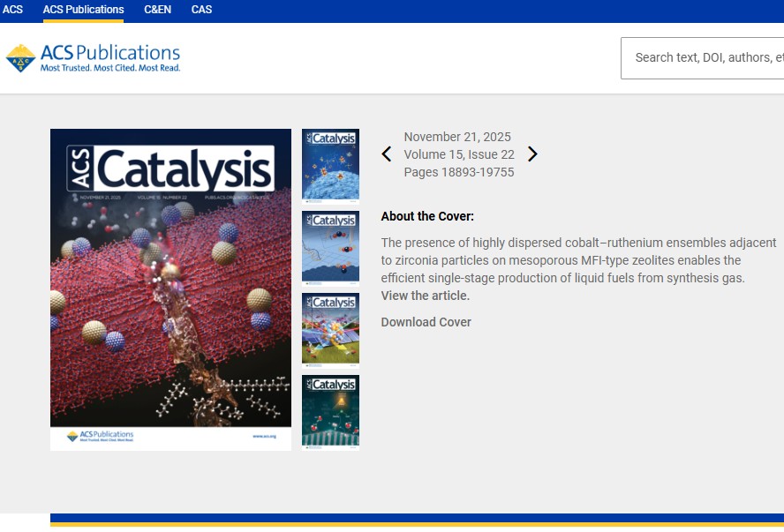Go to previous issue with left chevron
Screen dimensions: 784x532
387,154
